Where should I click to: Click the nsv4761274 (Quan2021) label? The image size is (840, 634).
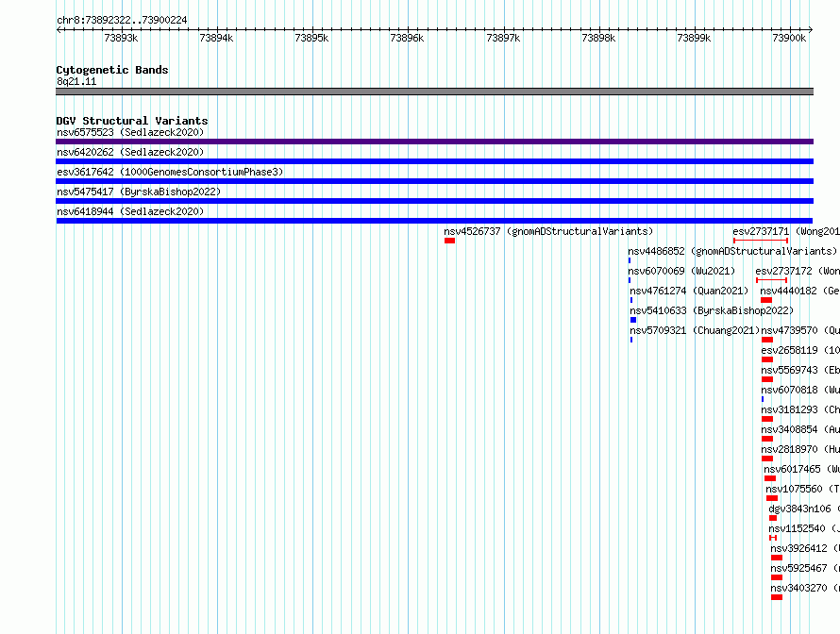pyautogui.click(x=689, y=291)
